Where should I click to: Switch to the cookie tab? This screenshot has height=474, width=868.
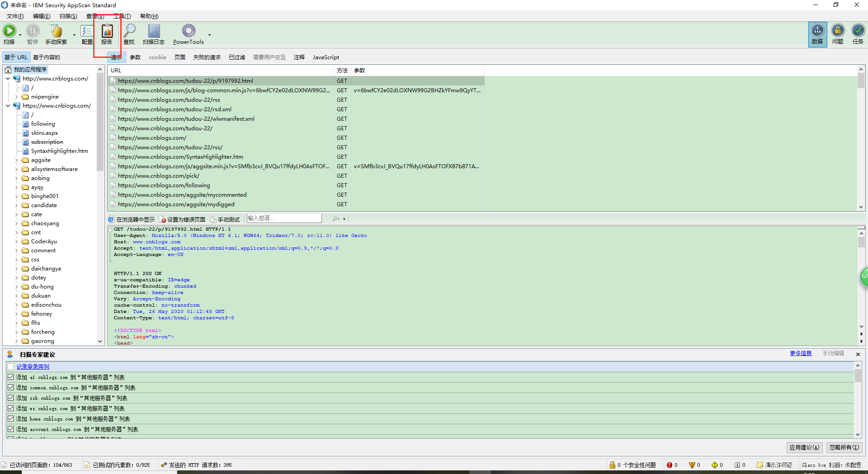point(157,57)
